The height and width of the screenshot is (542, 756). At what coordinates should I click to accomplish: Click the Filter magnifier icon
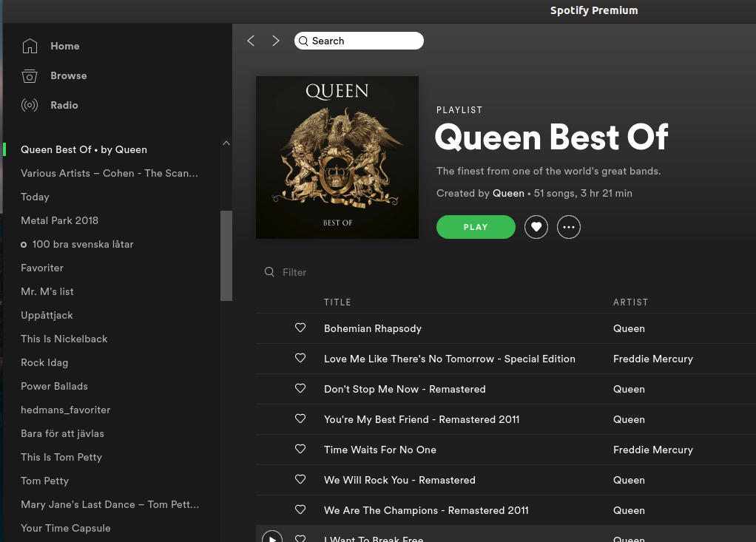[x=269, y=272]
